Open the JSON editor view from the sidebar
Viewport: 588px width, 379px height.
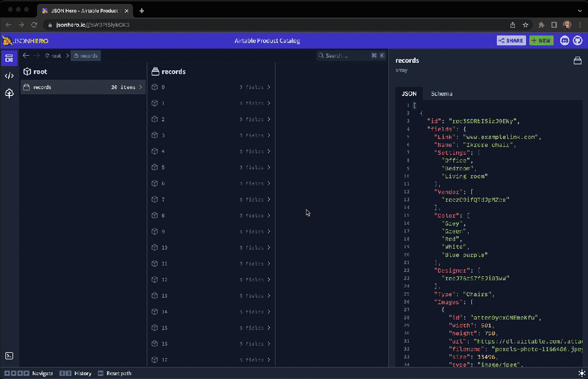click(x=9, y=76)
